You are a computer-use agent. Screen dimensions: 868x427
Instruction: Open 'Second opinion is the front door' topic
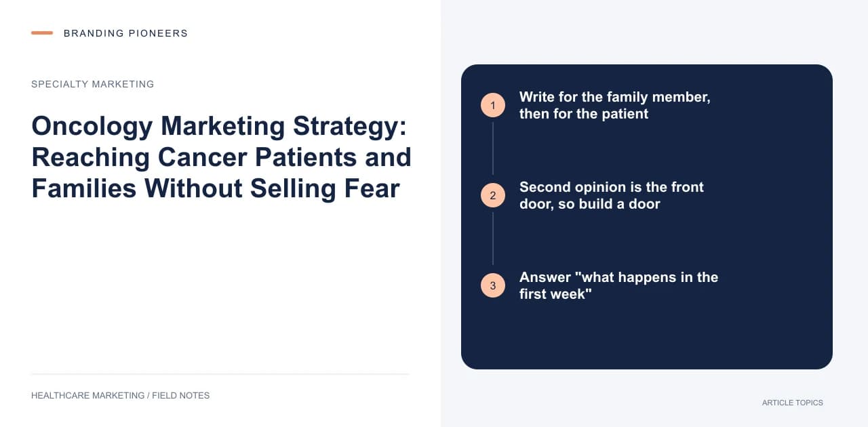pyautogui.click(x=612, y=195)
